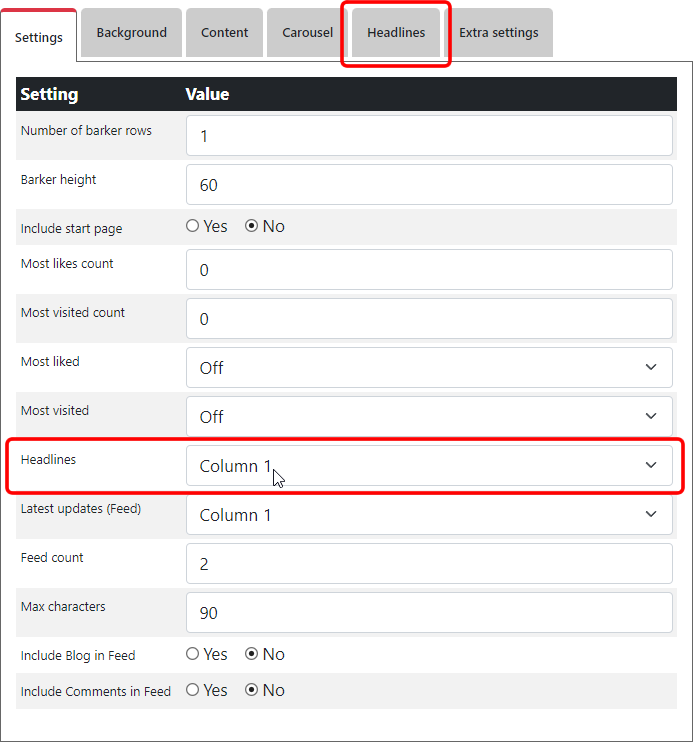Focus the Barker height input field
Screen dimensions: 693x742
pos(429,185)
